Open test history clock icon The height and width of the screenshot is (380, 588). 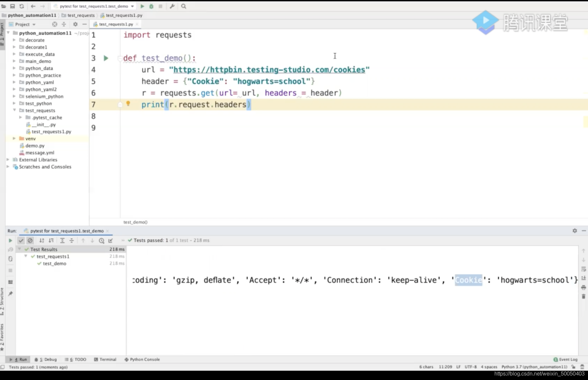[102, 240]
